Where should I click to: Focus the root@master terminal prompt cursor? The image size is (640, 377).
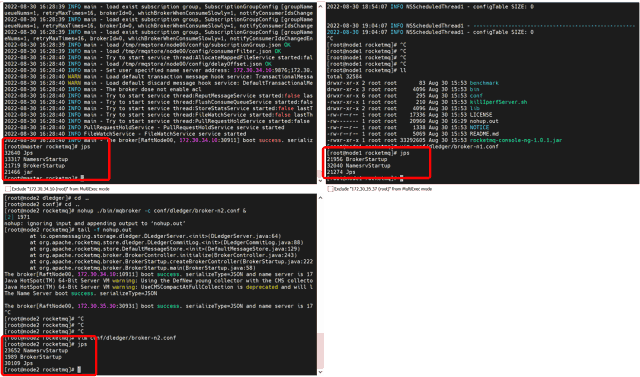tap(82, 178)
